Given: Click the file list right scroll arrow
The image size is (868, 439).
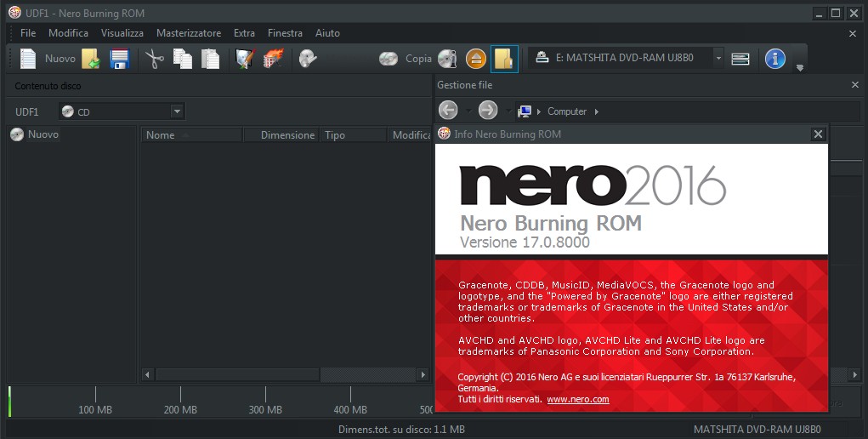Looking at the screenshot, I should (x=423, y=374).
